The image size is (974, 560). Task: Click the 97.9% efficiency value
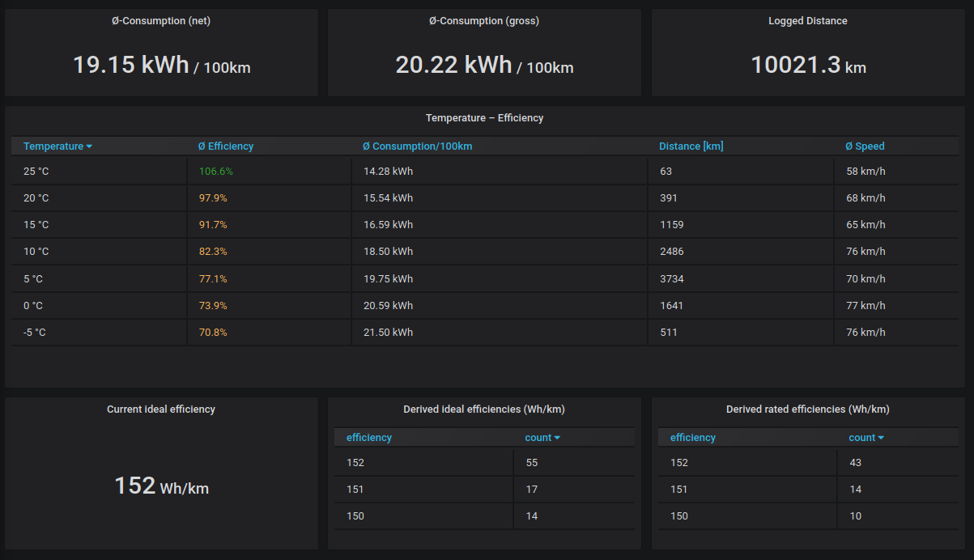click(x=213, y=198)
